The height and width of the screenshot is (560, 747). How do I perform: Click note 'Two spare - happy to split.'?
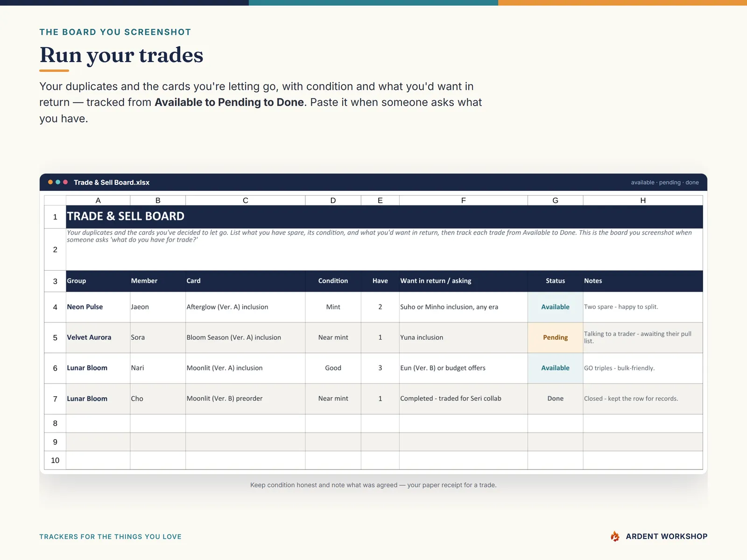(643, 307)
